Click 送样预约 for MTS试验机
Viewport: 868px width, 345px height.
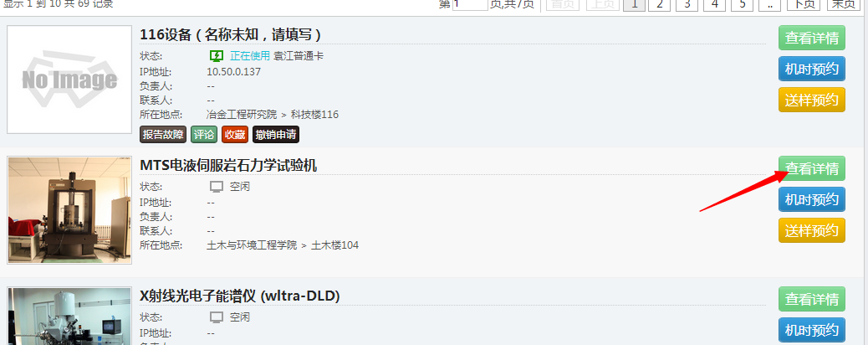(811, 230)
